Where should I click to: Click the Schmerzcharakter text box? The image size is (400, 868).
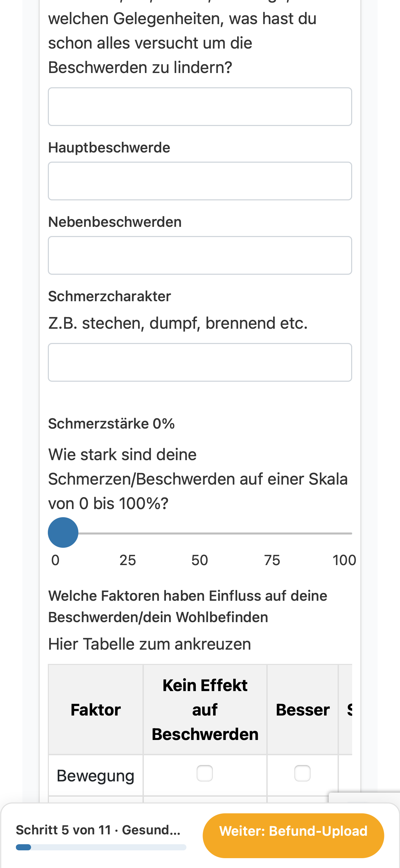200,362
